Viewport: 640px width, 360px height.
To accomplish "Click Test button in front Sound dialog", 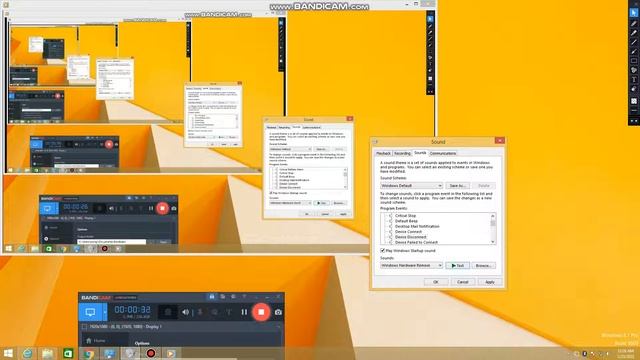I will tap(458, 265).
